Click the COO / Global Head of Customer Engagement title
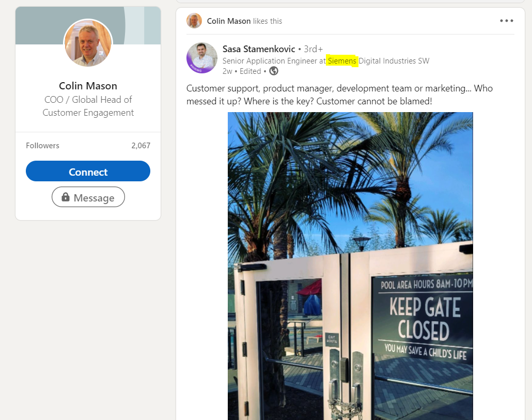 tap(88, 106)
